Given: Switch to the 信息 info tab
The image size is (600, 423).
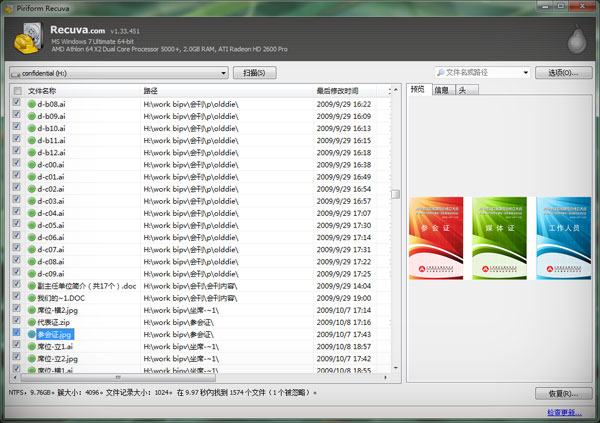Looking at the screenshot, I should tap(441, 90).
